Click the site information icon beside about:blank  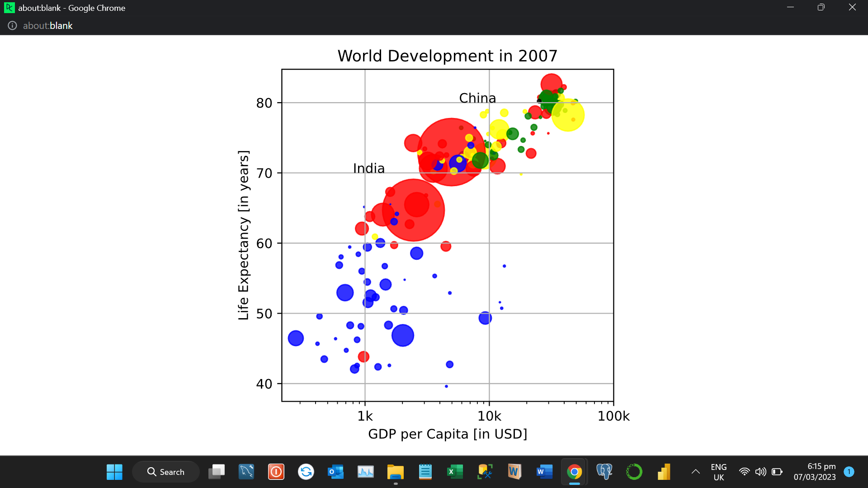pyautogui.click(x=12, y=26)
